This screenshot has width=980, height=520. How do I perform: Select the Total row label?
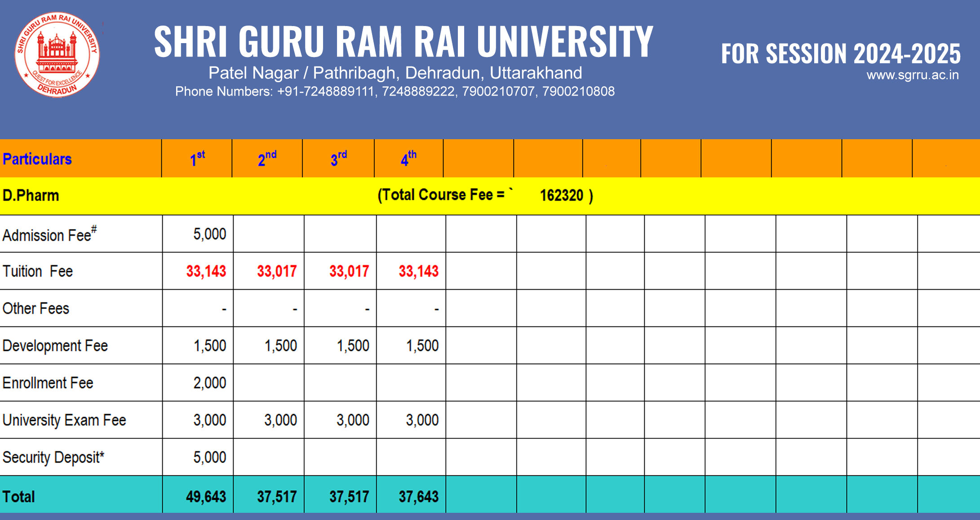pos(19,497)
